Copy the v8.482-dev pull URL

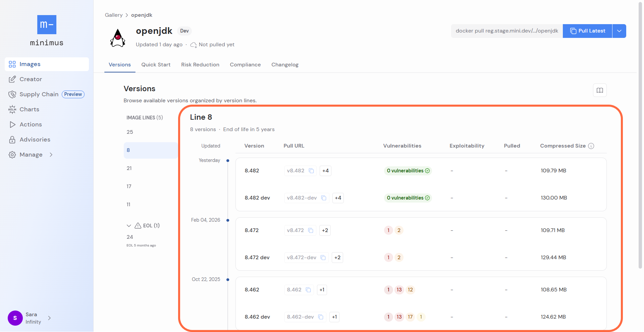324,198
